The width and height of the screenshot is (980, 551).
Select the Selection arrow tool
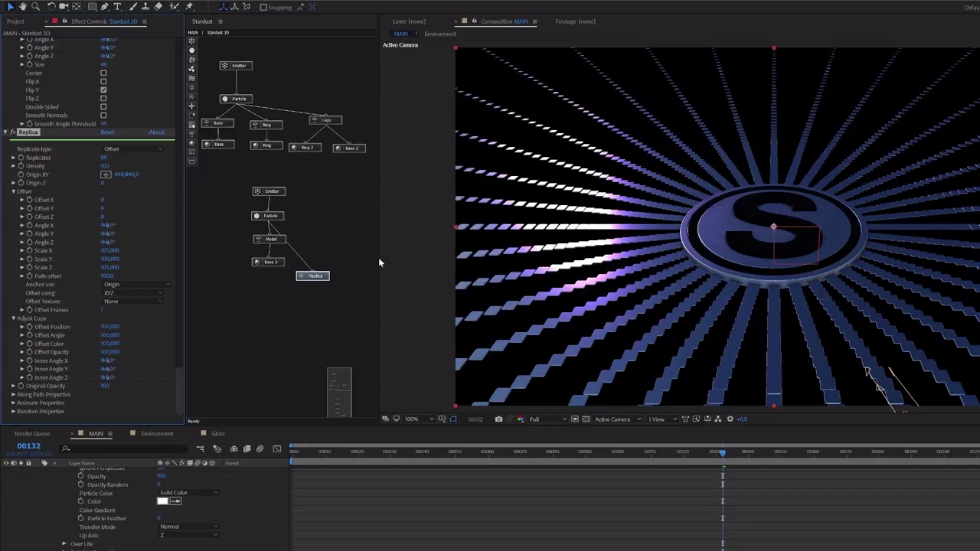pyautogui.click(x=10, y=7)
